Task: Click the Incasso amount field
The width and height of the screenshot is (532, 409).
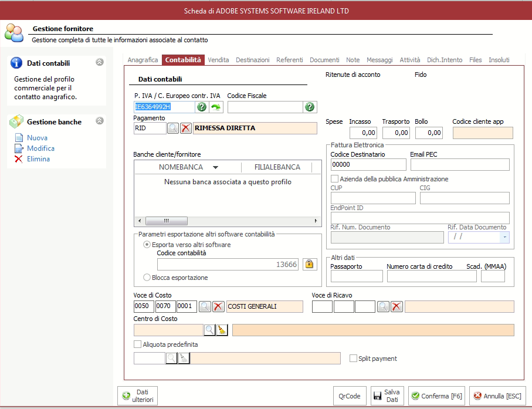Action: (x=362, y=133)
